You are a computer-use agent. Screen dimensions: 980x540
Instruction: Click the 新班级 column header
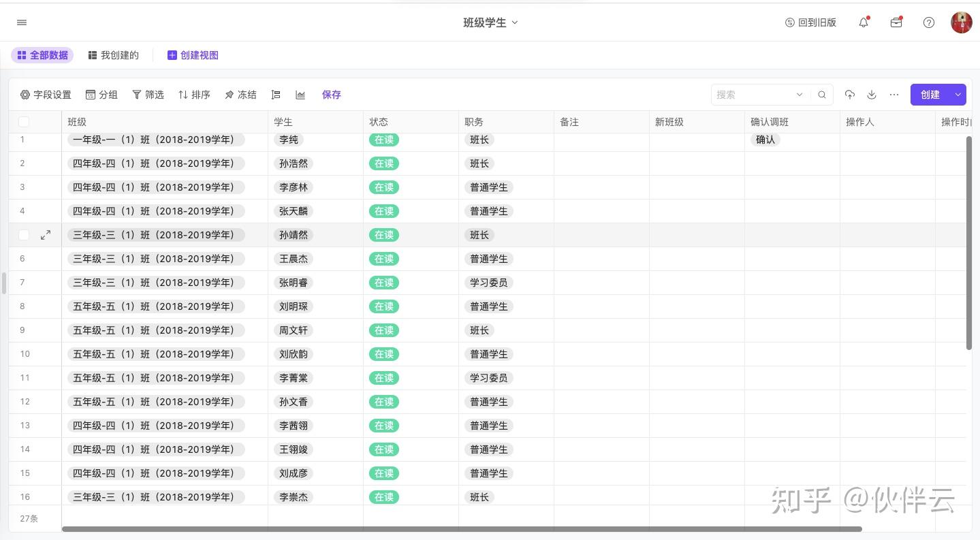click(x=697, y=122)
